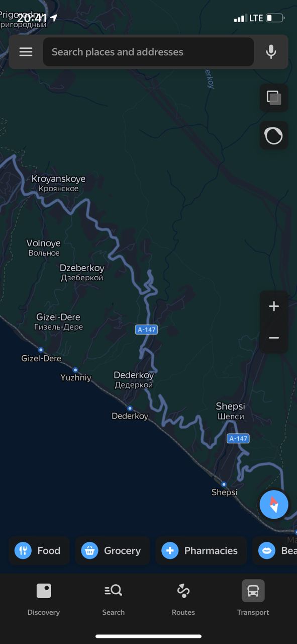
Task: Tap the Dederkoy station marker
Action: (x=130, y=408)
